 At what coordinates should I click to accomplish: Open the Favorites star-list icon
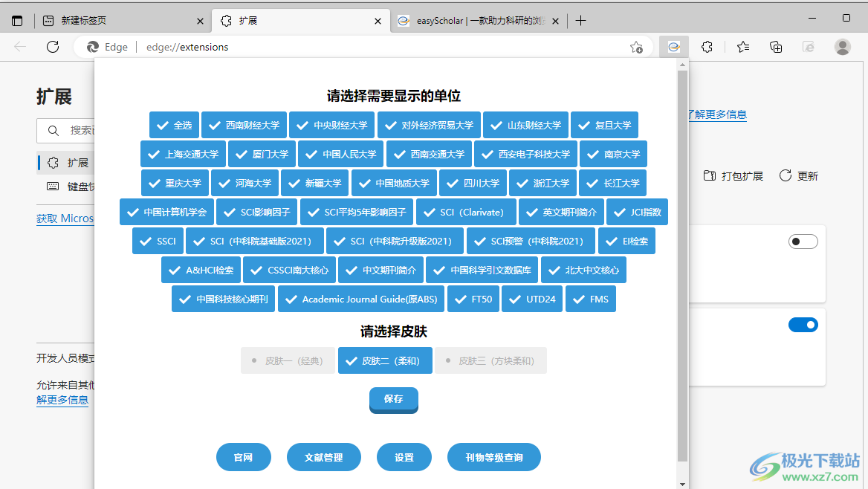(x=743, y=47)
